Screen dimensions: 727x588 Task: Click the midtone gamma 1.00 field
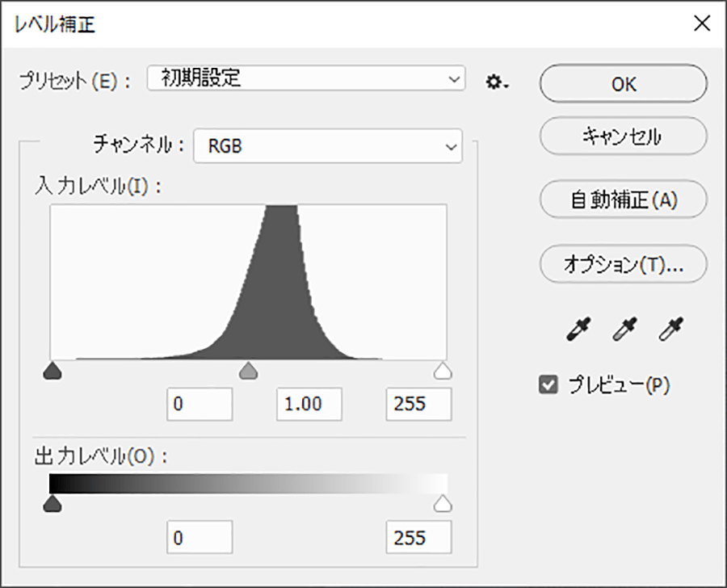[309, 404]
